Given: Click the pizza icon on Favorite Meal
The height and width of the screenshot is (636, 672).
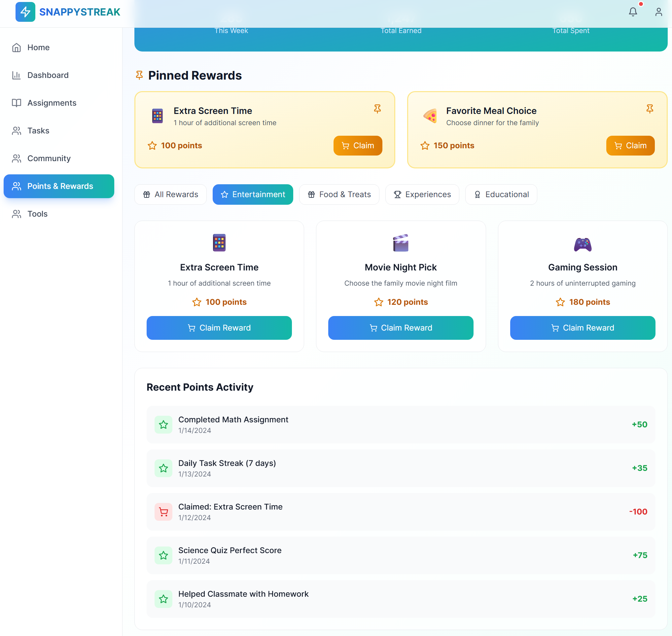Looking at the screenshot, I should click(430, 116).
